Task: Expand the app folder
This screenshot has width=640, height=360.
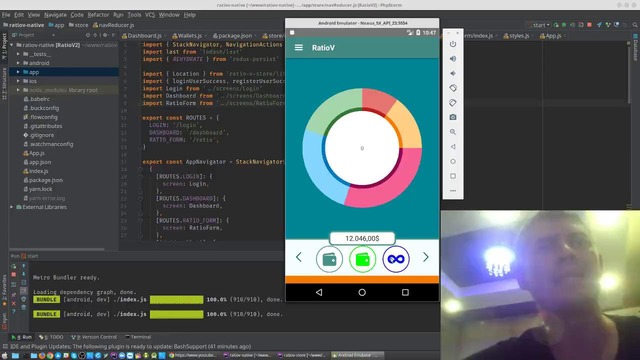Action: pos(18,72)
